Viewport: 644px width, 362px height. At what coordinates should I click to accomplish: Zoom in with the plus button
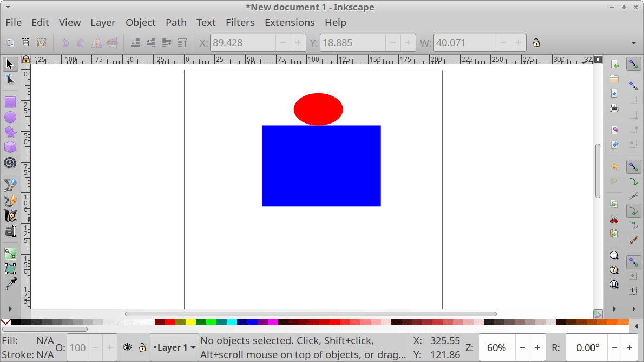pyautogui.click(x=537, y=347)
